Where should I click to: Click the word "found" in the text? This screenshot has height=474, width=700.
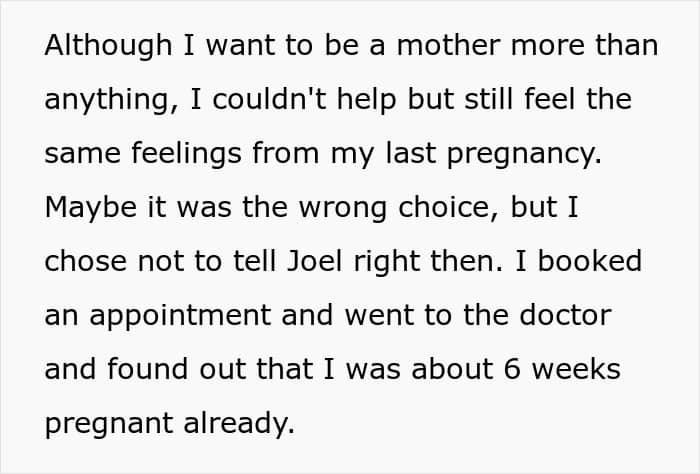tap(144, 369)
